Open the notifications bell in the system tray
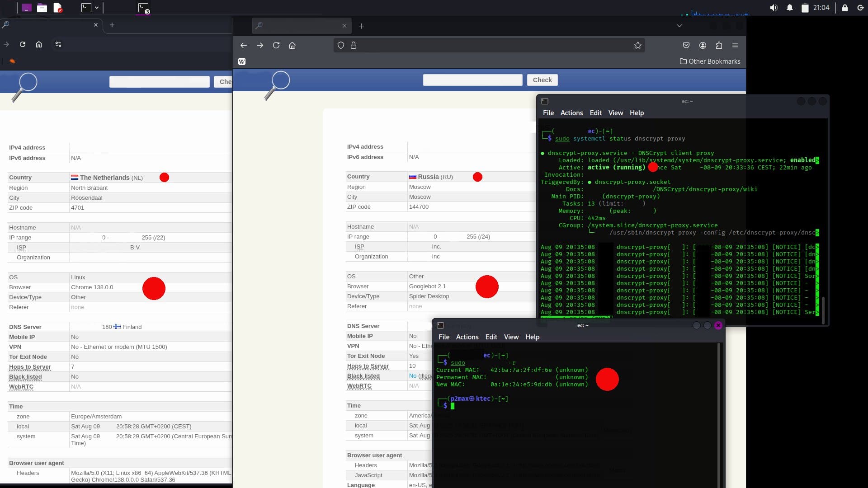Viewport: 868px width, 488px height. tap(790, 8)
